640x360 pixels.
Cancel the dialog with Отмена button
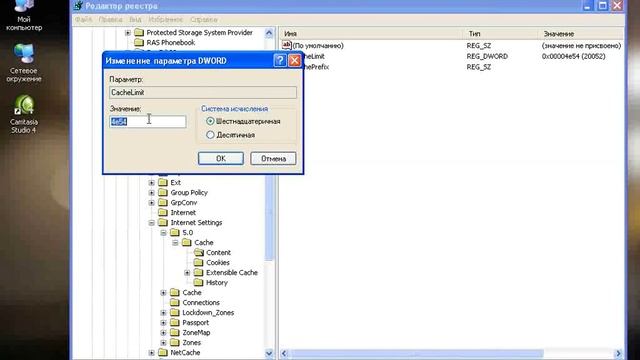click(273, 158)
